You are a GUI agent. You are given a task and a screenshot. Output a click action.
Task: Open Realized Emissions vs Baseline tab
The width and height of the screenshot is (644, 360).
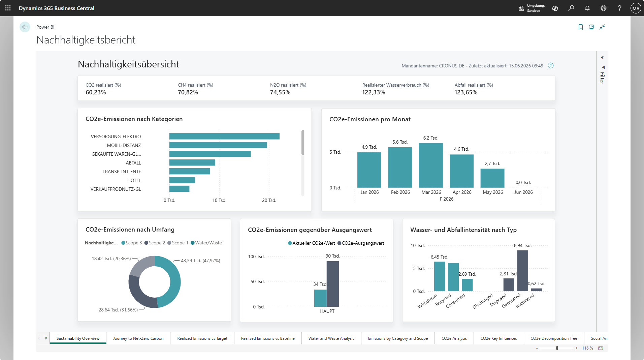click(268, 338)
